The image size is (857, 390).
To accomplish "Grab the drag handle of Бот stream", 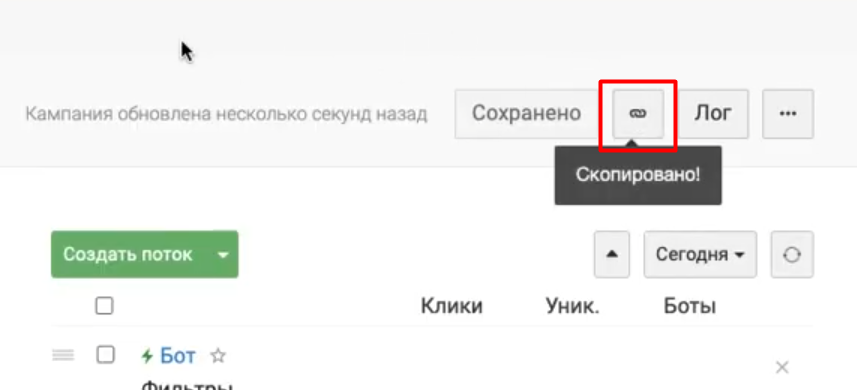I will point(63,356).
